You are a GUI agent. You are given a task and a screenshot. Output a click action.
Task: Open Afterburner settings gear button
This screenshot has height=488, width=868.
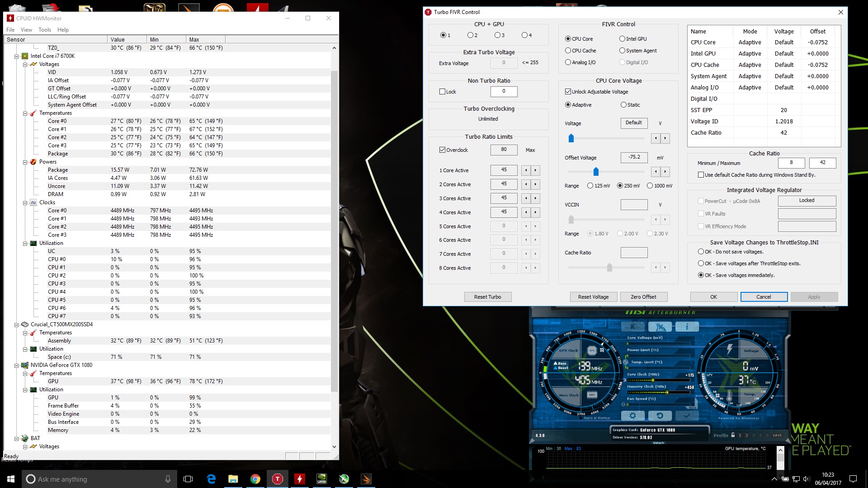pos(632,416)
